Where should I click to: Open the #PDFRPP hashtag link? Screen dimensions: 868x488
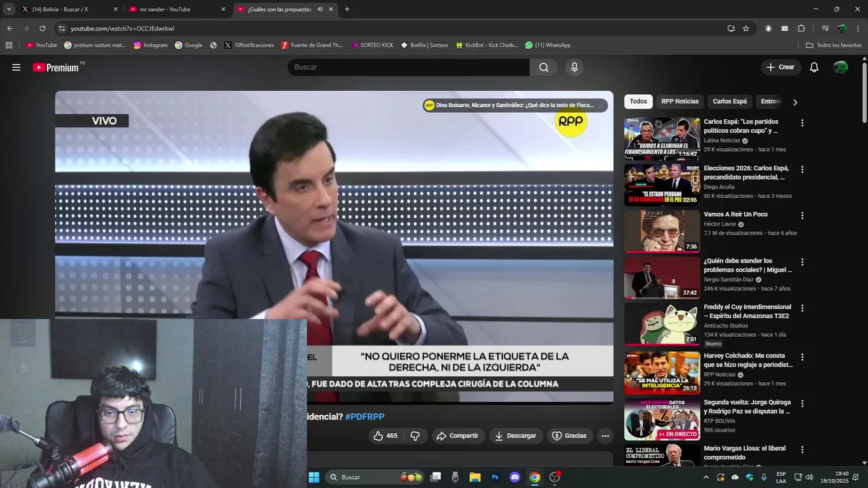point(365,417)
